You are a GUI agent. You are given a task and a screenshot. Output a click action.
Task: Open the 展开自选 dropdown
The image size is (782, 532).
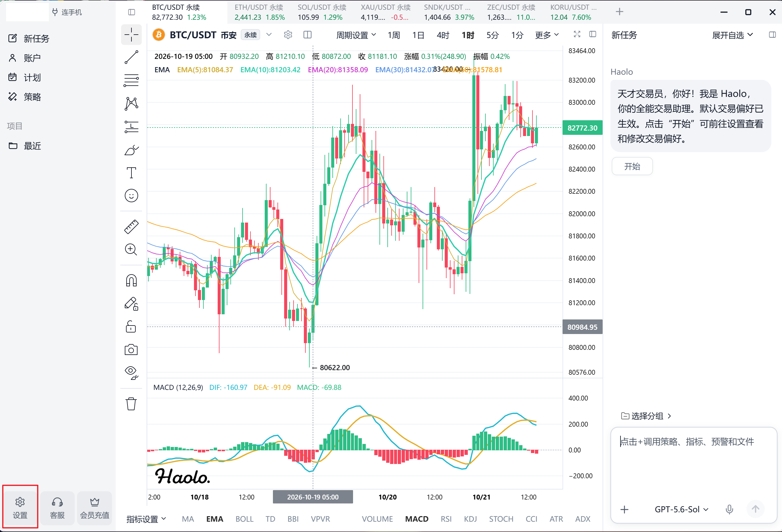tap(732, 35)
